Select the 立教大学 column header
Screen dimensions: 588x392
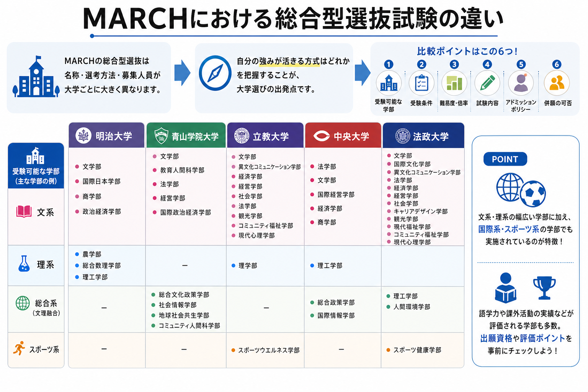(x=265, y=135)
